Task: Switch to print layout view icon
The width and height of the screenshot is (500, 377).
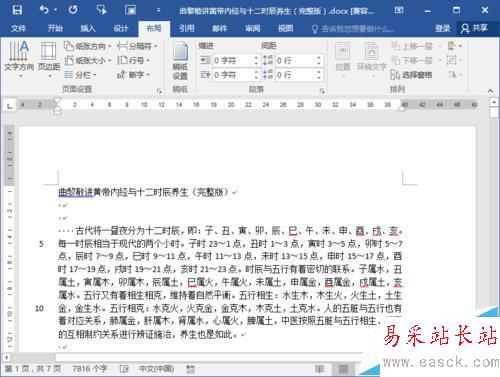Action: tap(343, 369)
